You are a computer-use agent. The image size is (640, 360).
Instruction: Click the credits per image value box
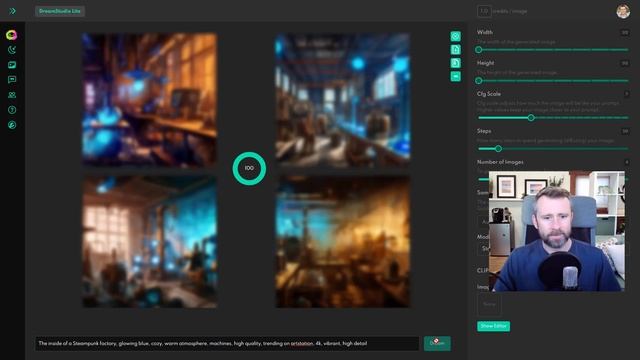[484, 11]
